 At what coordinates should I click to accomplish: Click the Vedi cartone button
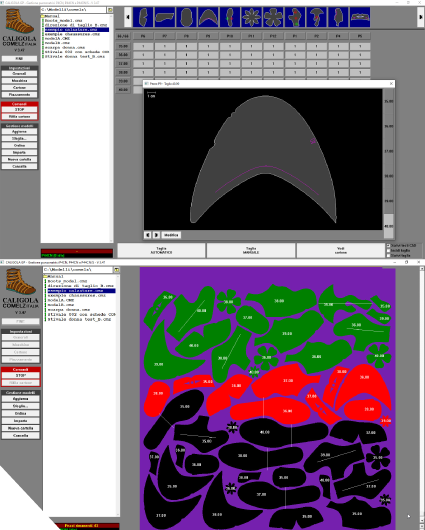point(340,250)
